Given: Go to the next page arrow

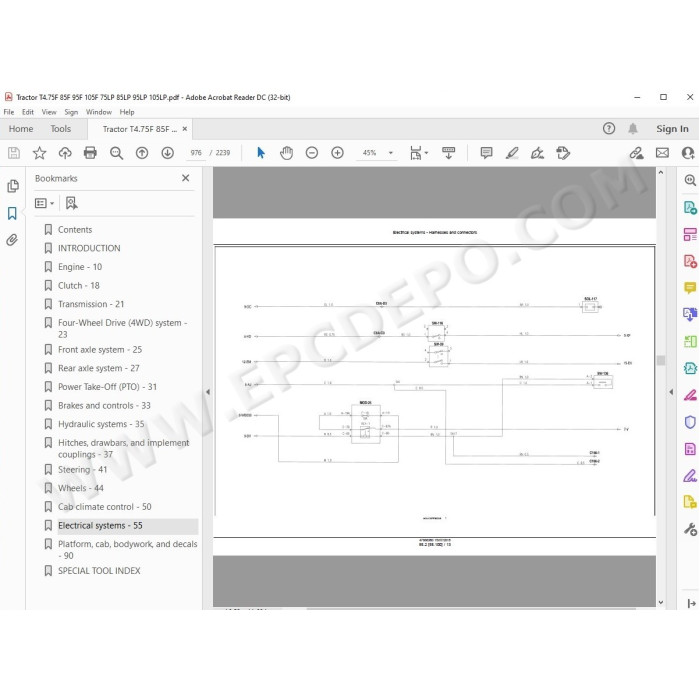Looking at the screenshot, I should point(167,153).
